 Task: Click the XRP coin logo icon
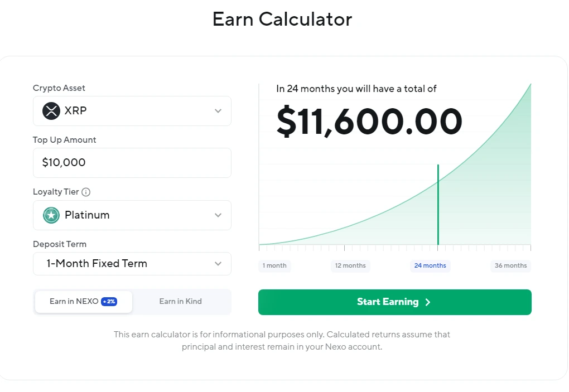click(x=51, y=111)
